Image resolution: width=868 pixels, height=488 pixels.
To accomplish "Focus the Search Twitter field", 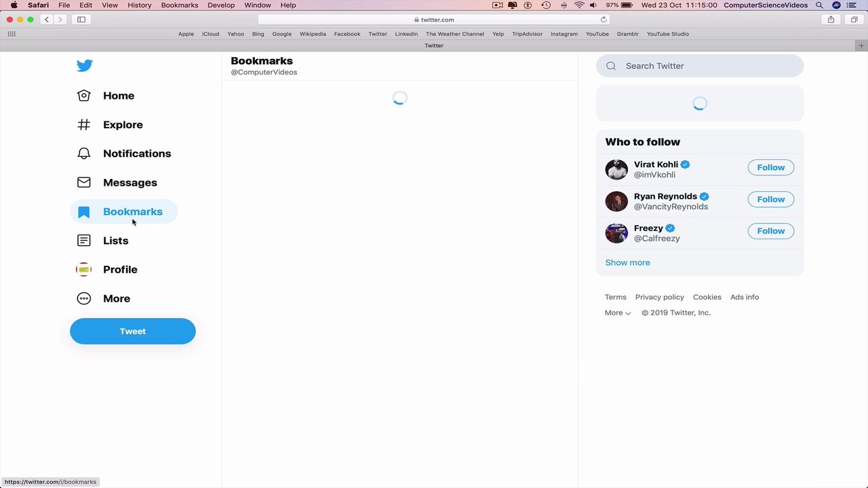I will pos(700,66).
